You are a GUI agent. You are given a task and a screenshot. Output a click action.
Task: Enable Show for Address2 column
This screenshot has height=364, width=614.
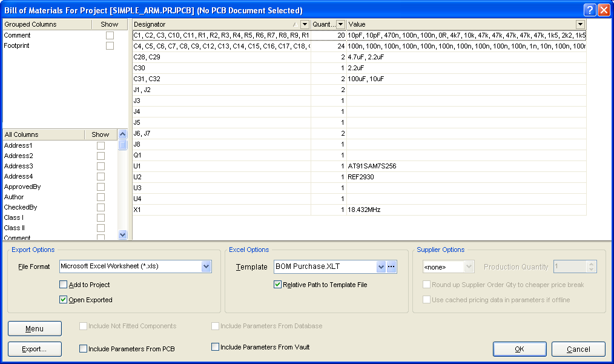(101, 156)
